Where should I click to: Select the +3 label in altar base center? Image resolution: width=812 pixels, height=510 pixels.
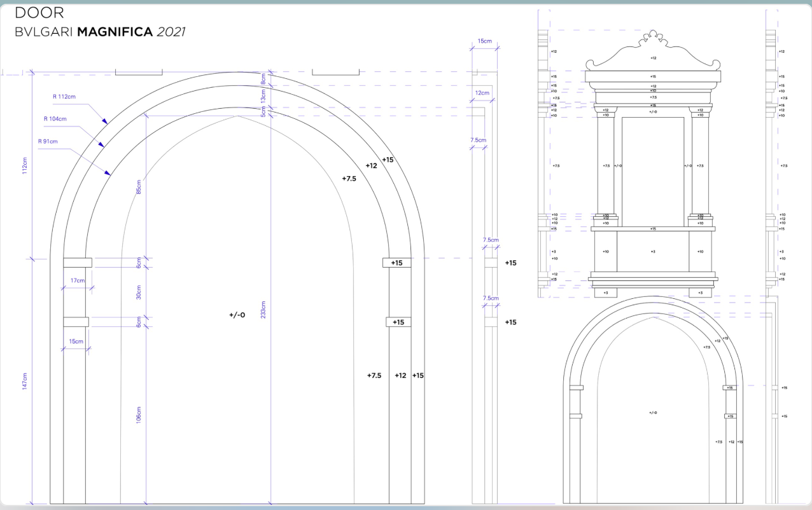pos(653,252)
